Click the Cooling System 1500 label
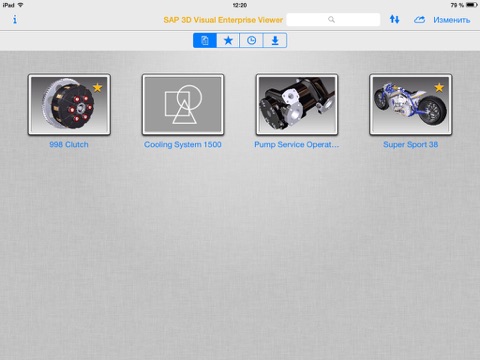The width and height of the screenshot is (480, 360). pos(183,145)
